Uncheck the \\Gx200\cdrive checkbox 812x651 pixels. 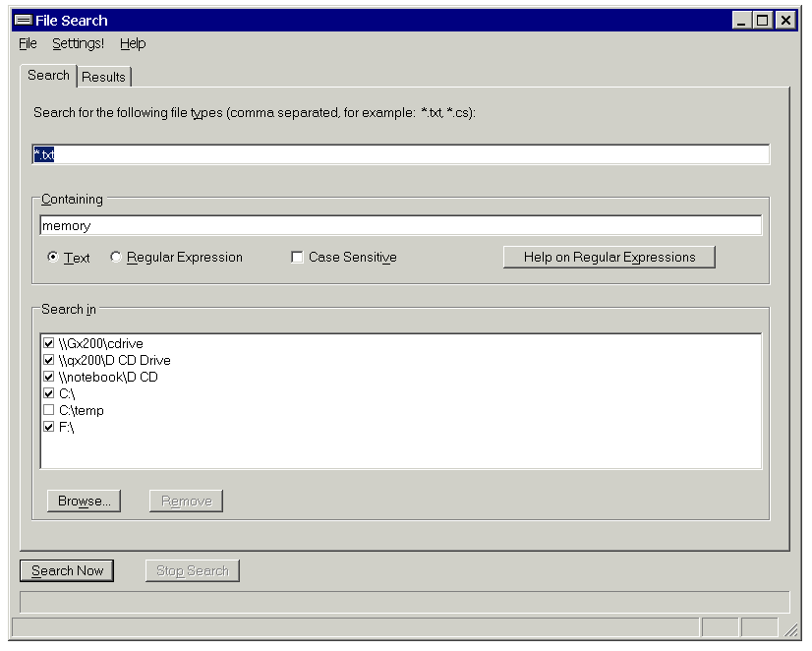[x=49, y=344]
